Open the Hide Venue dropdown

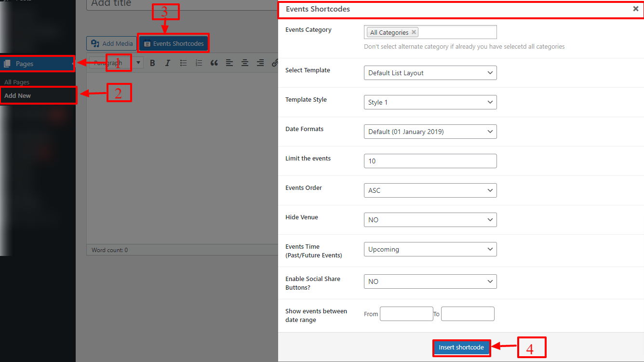click(430, 220)
